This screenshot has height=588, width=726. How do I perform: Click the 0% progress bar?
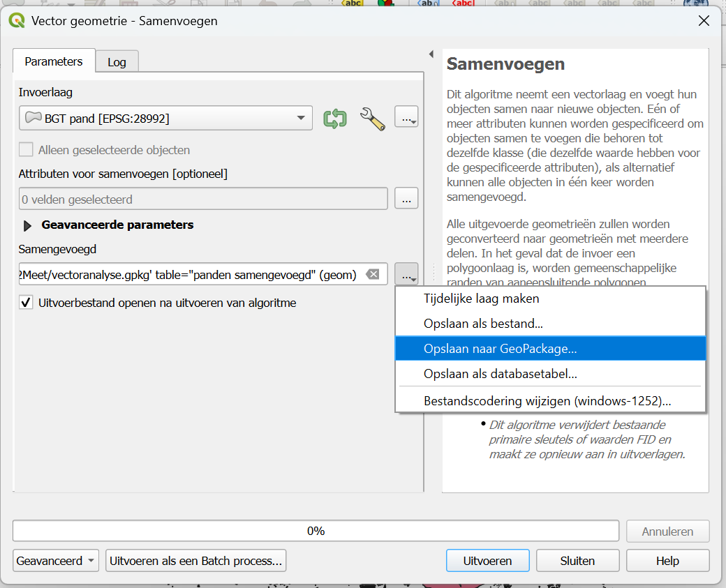click(x=316, y=531)
